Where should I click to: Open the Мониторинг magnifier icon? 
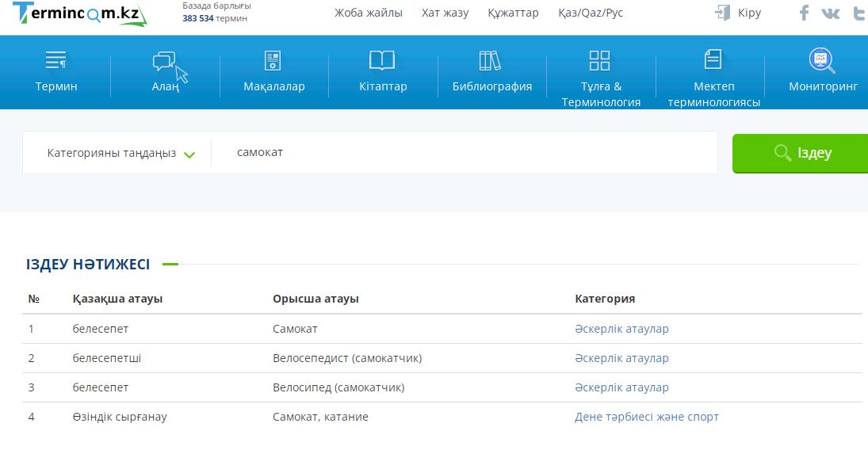(x=821, y=60)
